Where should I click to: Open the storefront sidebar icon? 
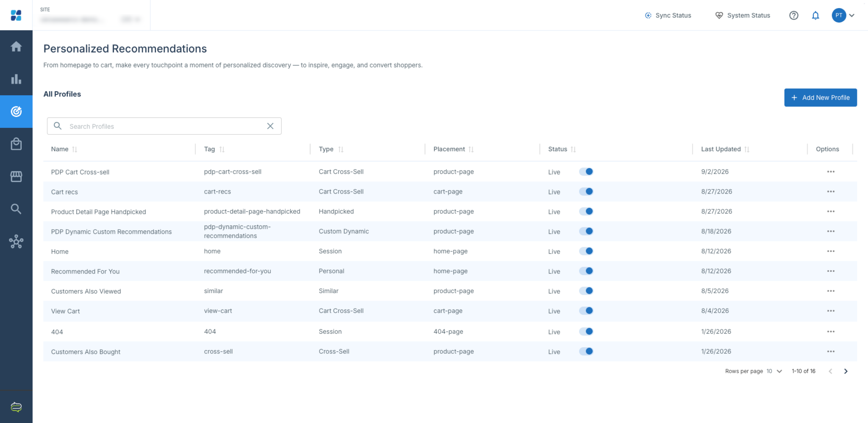16,177
